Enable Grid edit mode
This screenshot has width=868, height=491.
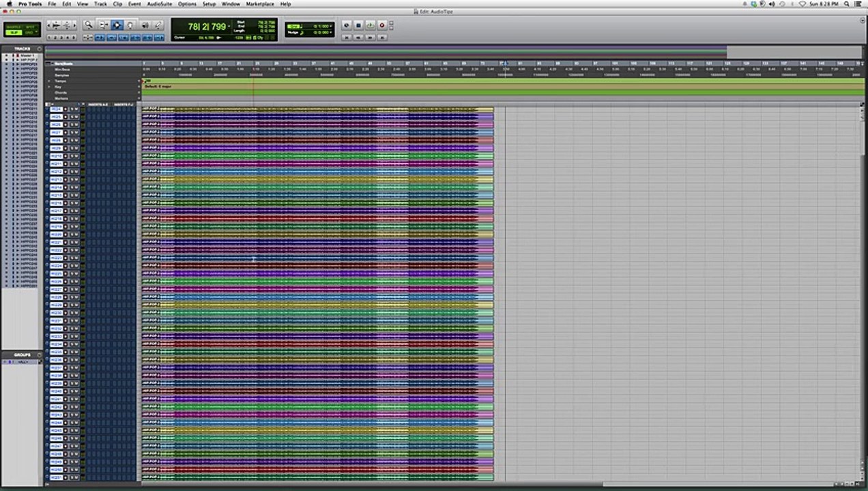(x=31, y=32)
